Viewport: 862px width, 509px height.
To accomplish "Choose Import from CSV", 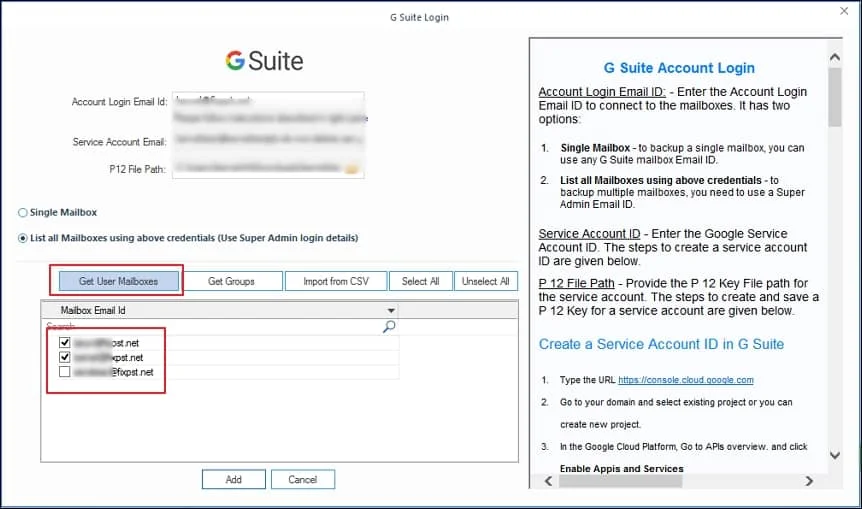I will pyautogui.click(x=336, y=281).
